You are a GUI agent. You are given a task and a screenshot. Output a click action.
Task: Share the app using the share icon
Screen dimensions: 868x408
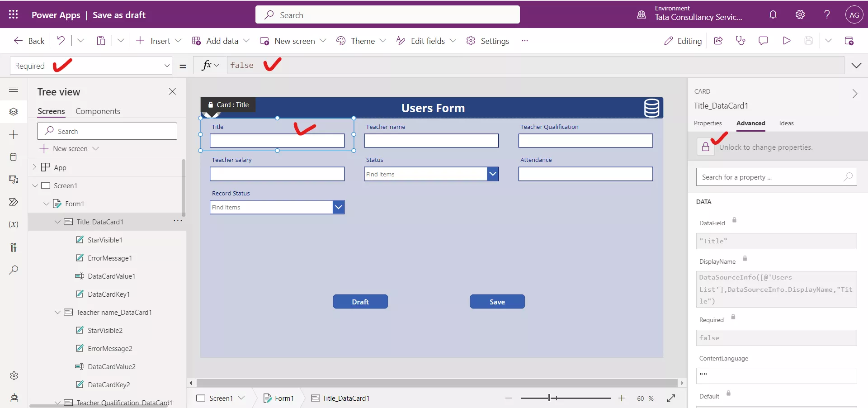point(718,41)
